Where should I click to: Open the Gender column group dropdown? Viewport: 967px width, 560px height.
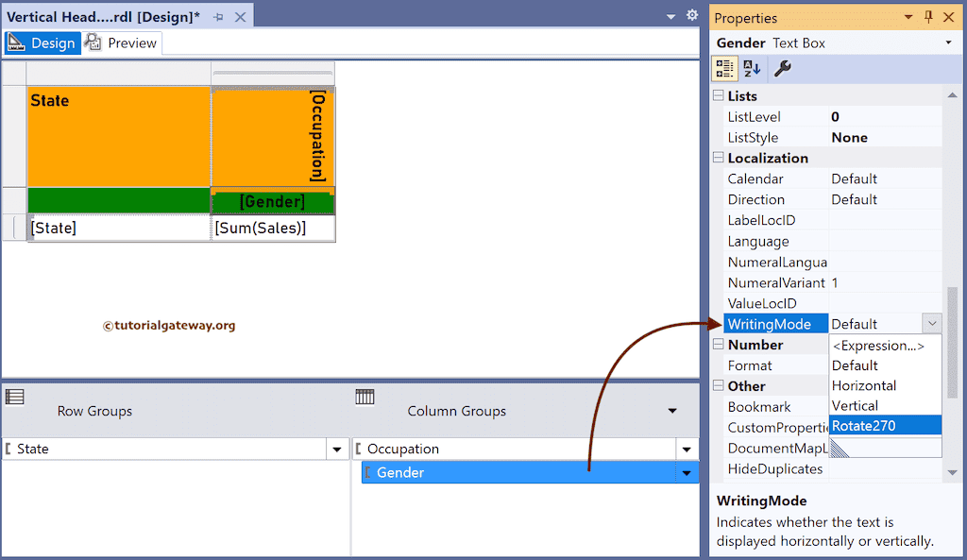click(687, 472)
